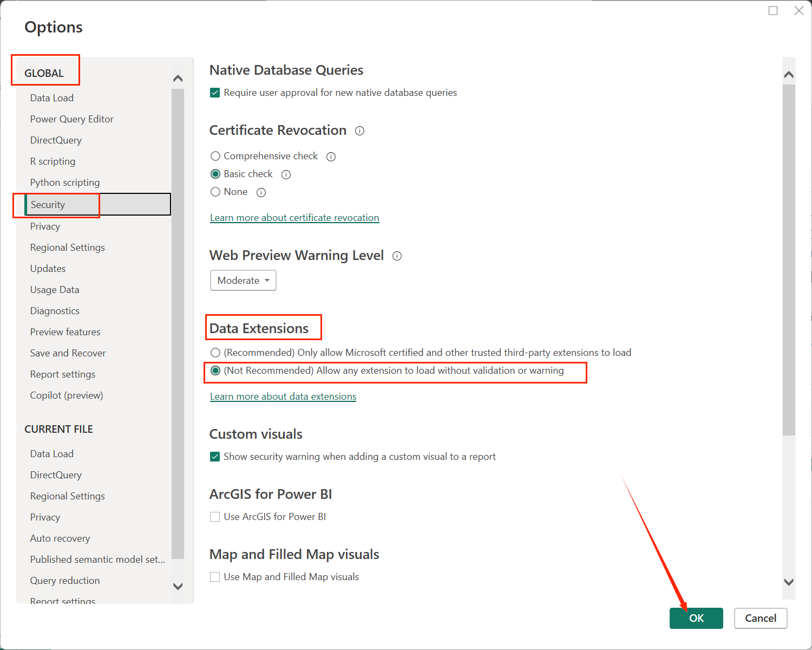Click info icon next to Web Preview Warning Level

pyautogui.click(x=397, y=256)
